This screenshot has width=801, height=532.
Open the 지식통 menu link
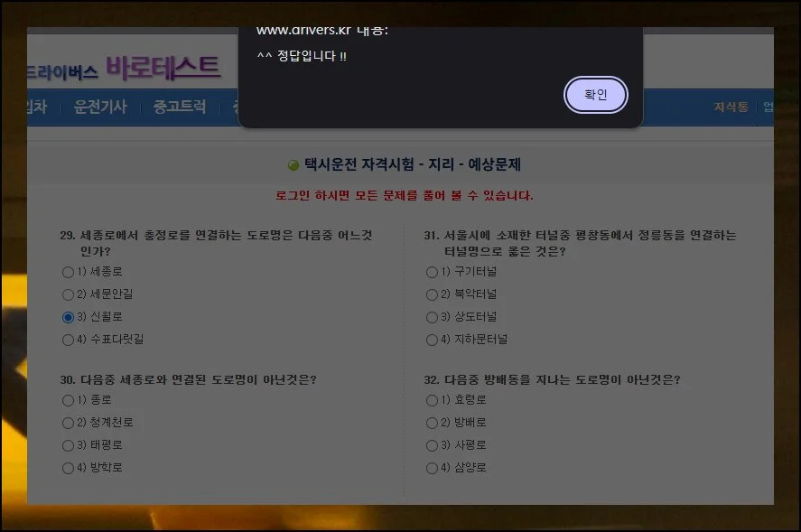click(731, 107)
